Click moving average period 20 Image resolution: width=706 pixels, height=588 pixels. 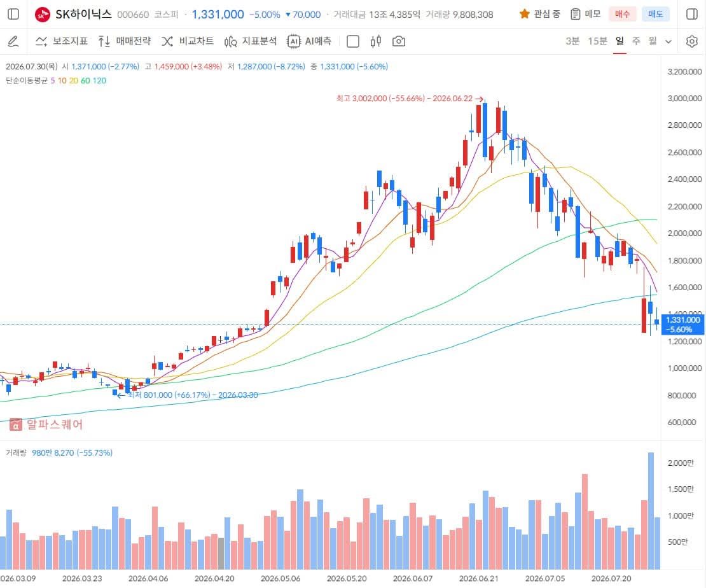tap(73, 81)
